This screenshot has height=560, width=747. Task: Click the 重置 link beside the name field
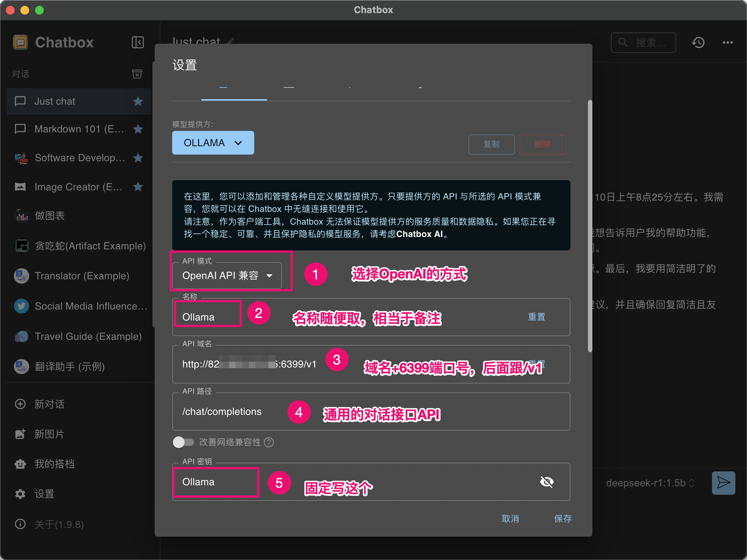pyautogui.click(x=536, y=317)
